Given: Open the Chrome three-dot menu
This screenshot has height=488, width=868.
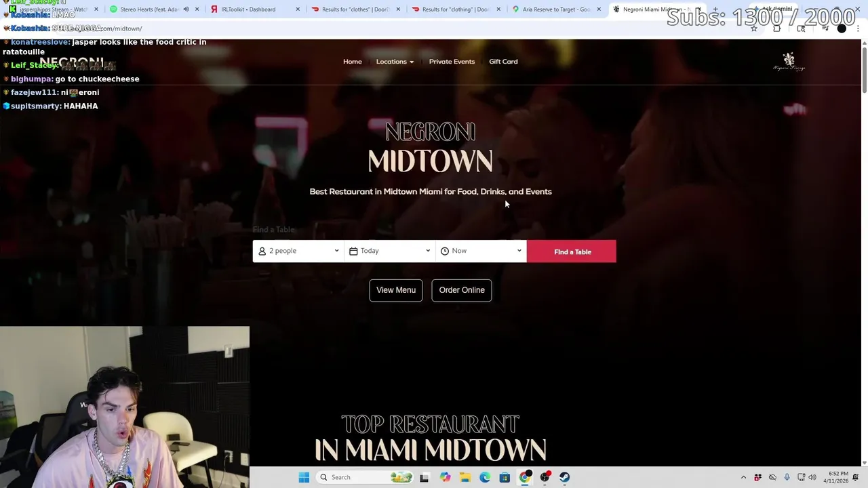Looking at the screenshot, I should coord(858,28).
